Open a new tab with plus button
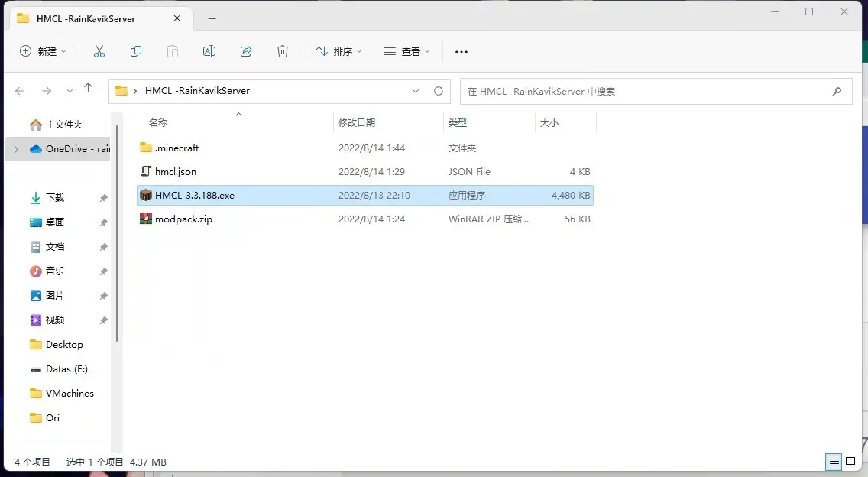 212,18
